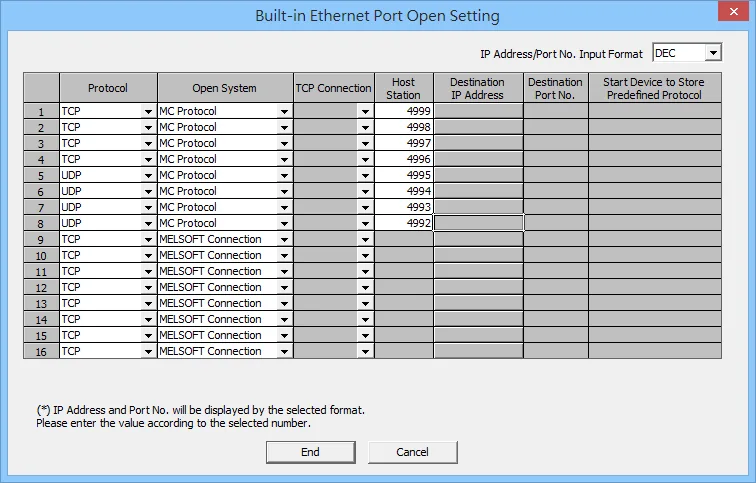Select MC Protocol text in row 5
Screen dimensions: 756x483
pyautogui.click(x=188, y=175)
